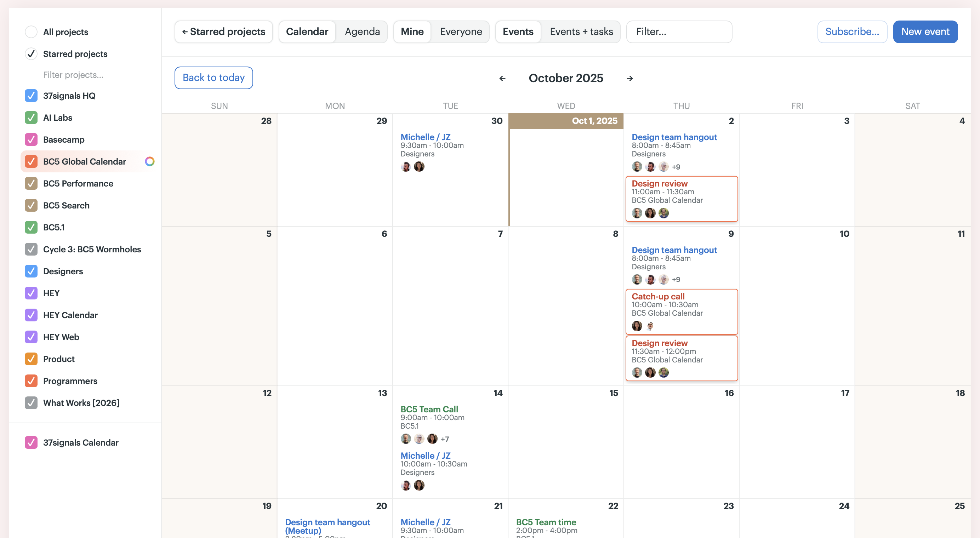Toggle the Product project checkbox
This screenshot has width=980, height=538.
click(x=31, y=359)
